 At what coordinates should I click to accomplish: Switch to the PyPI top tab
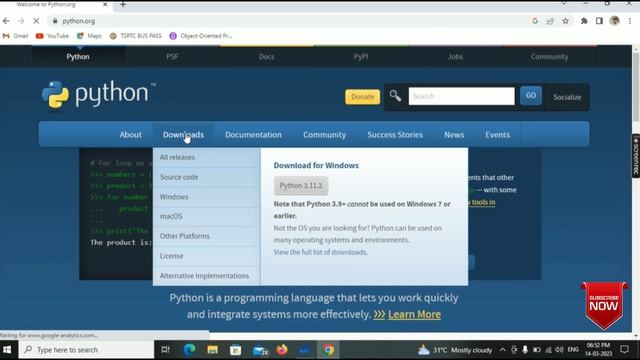click(x=361, y=57)
